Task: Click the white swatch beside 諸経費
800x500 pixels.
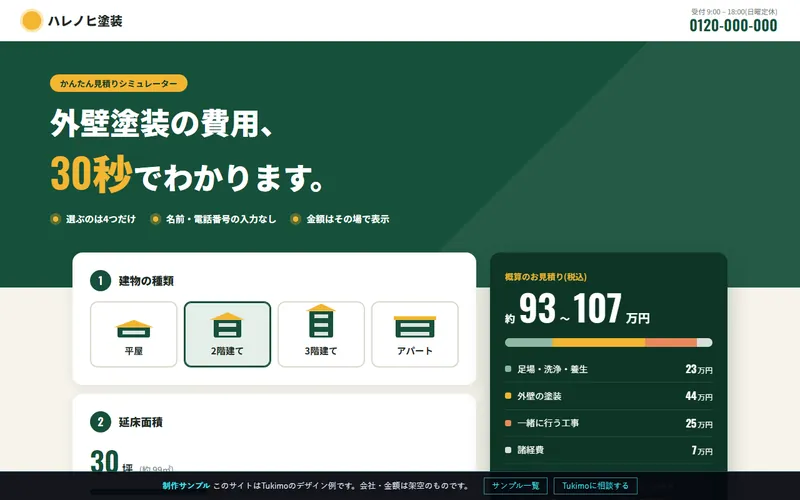Action: point(508,450)
